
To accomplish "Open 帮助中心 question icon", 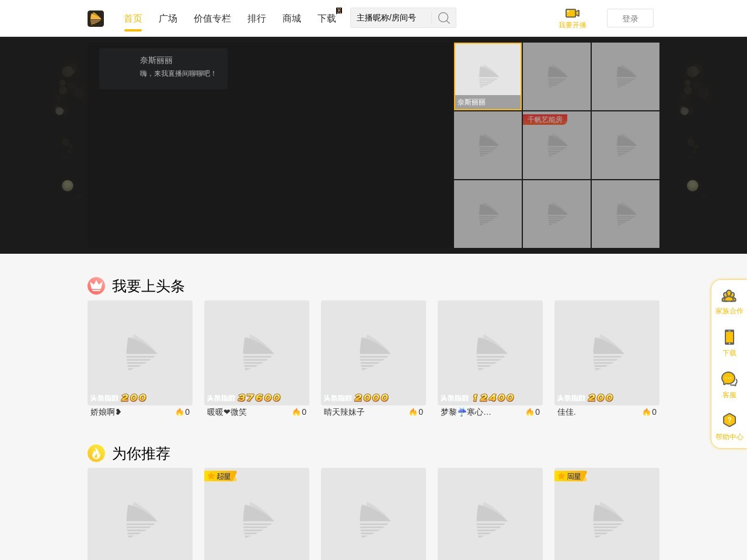I will click(729, 420).
